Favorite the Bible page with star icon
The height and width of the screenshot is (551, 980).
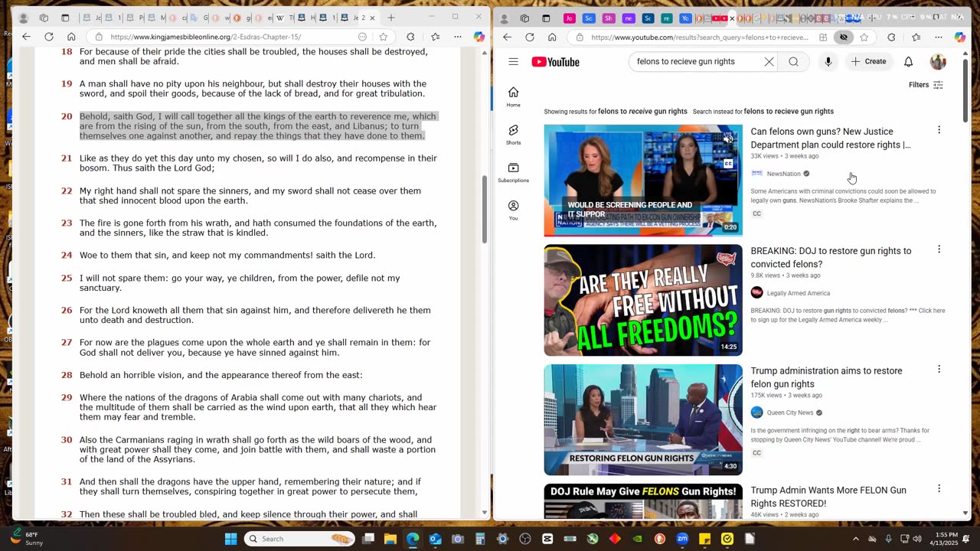tap(384, 36)
